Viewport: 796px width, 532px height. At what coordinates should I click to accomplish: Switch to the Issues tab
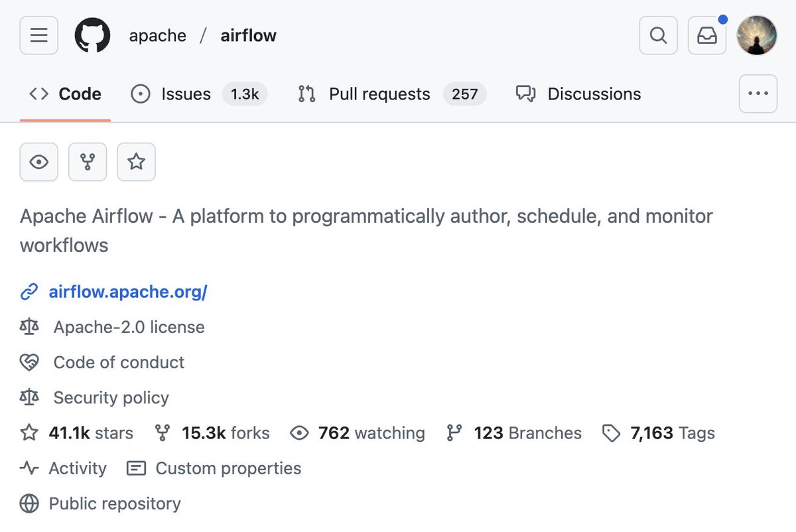[x=199, y=94]
